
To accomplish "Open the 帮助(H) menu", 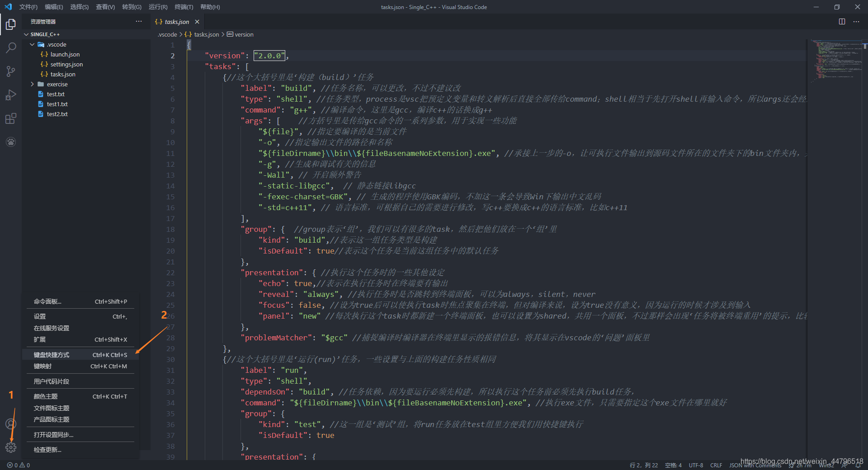I will pyautogui.click(x=210, y=7).
